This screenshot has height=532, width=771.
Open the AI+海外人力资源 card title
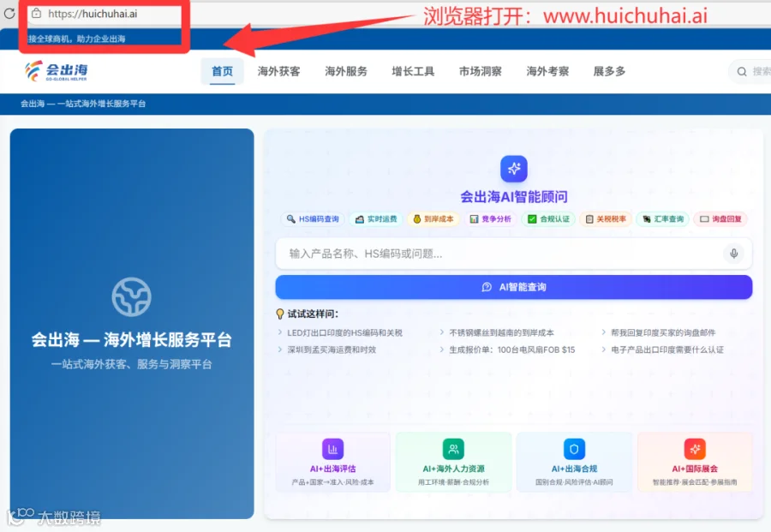coord(453,469)
